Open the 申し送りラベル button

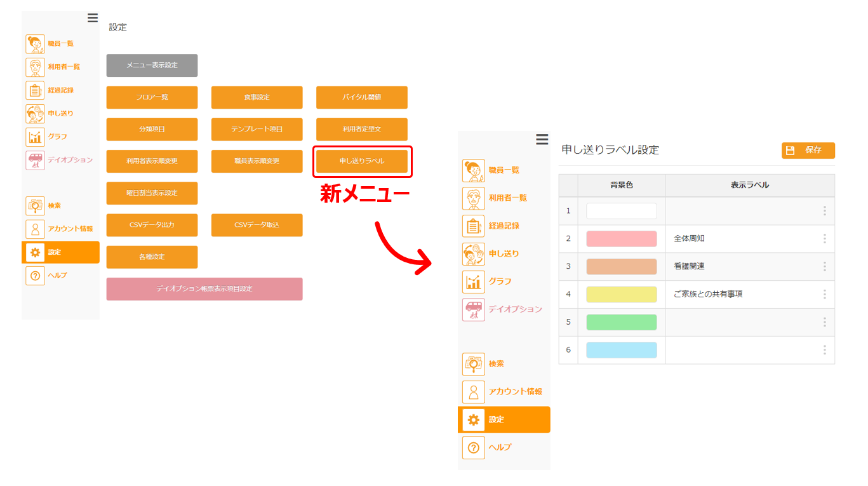(362, 161)
